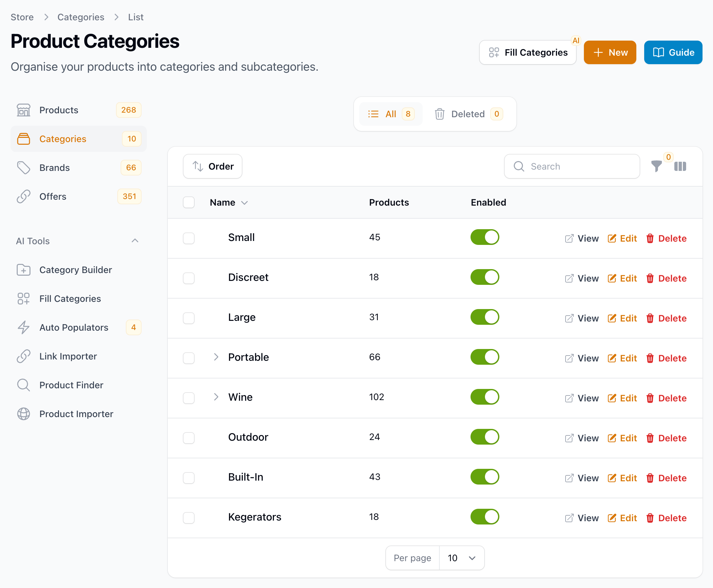Viewport: 713px width, 588px height.
Task: Click the view icon for Small row
Action: (x=569, y=238)
